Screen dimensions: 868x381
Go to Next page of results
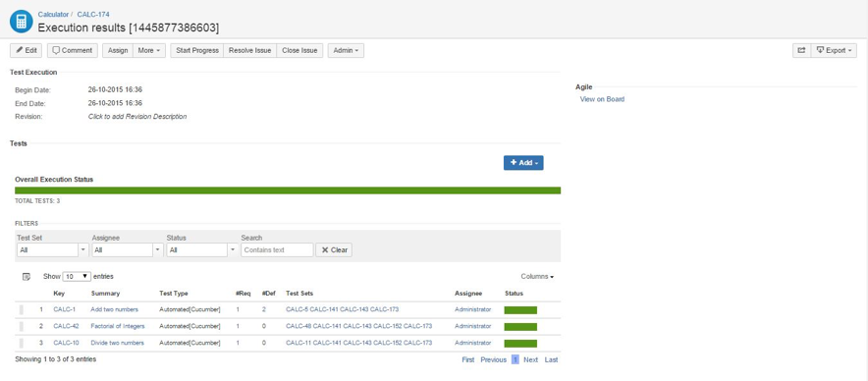pyautogui.click(x=531, y=360)
